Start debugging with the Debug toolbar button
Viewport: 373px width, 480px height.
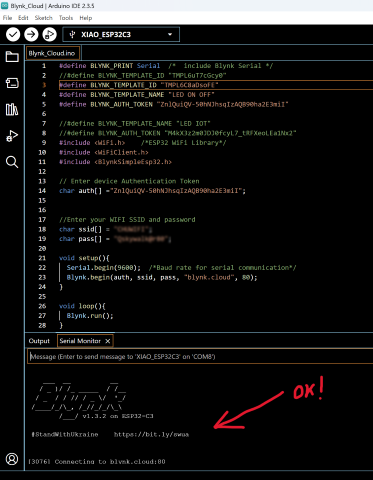49,34
